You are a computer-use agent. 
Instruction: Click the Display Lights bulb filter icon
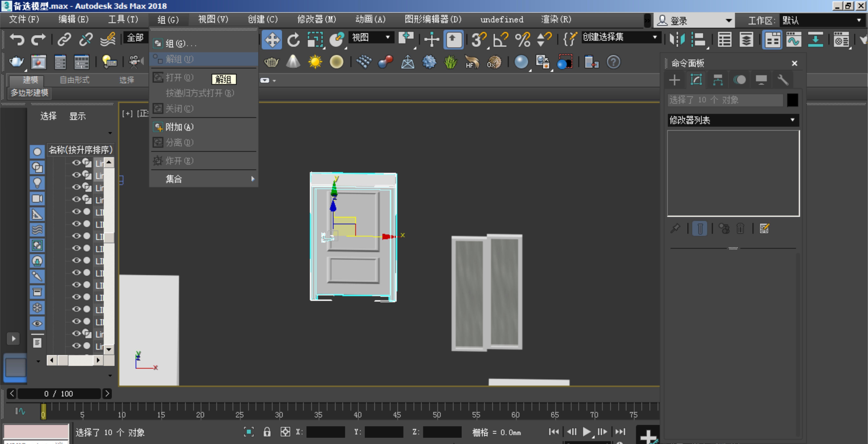point(37,183)
